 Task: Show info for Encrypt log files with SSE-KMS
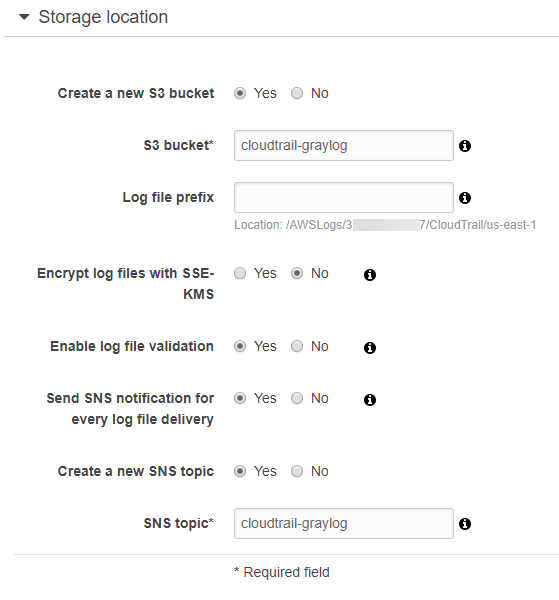(370, 275)
